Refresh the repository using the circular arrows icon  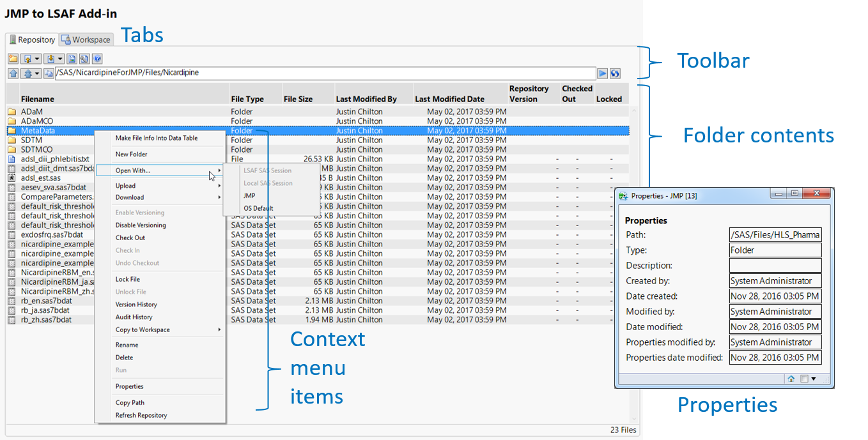tap(614, 73)
